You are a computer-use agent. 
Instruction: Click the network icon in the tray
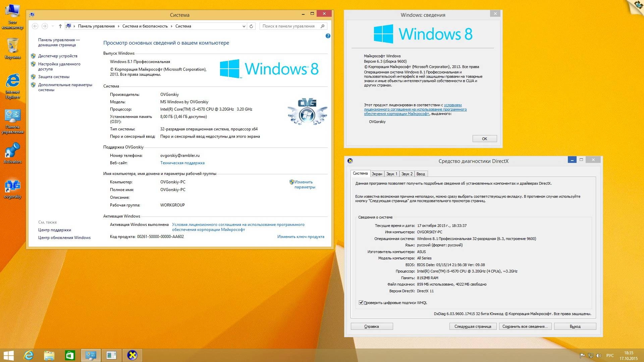click(x=590, y=356)
